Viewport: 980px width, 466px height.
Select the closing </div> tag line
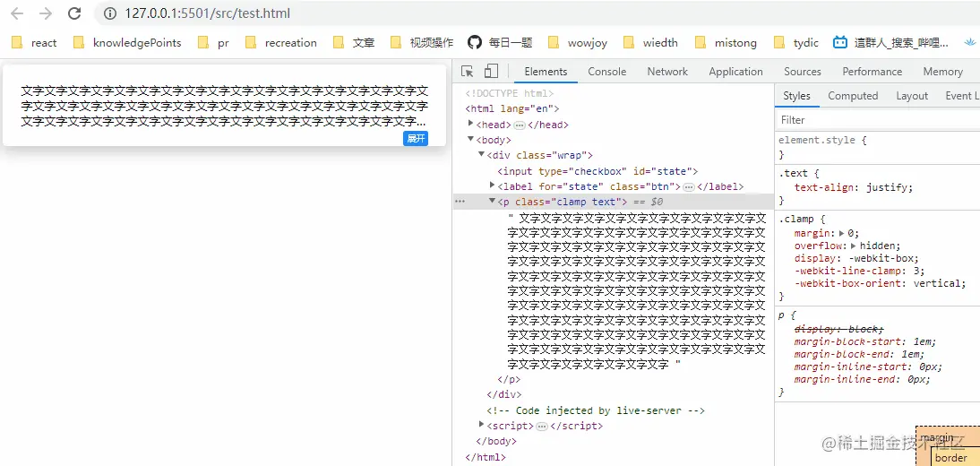pyautogui.click(x=503, y=394)
